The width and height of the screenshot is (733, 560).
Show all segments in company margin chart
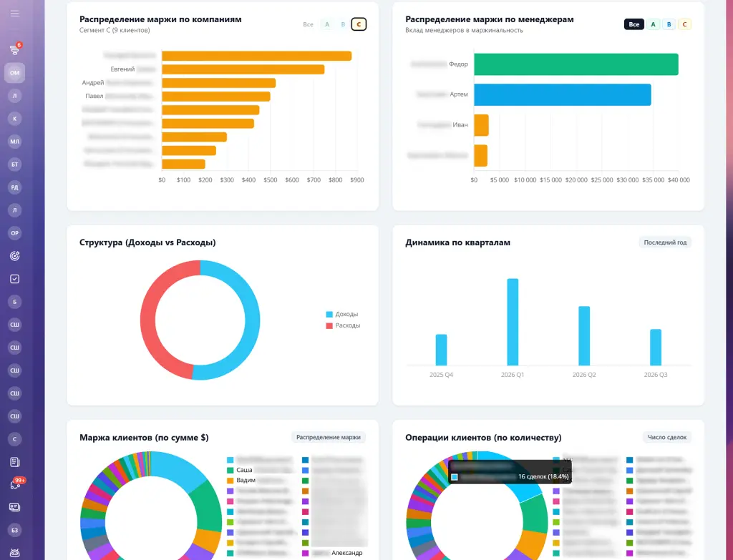[x=308, y=24]
